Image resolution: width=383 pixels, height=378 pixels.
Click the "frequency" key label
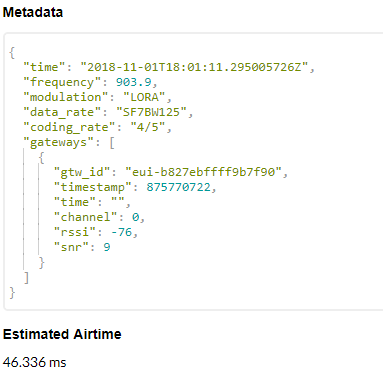pyautogui.click(x=62, y=82)
